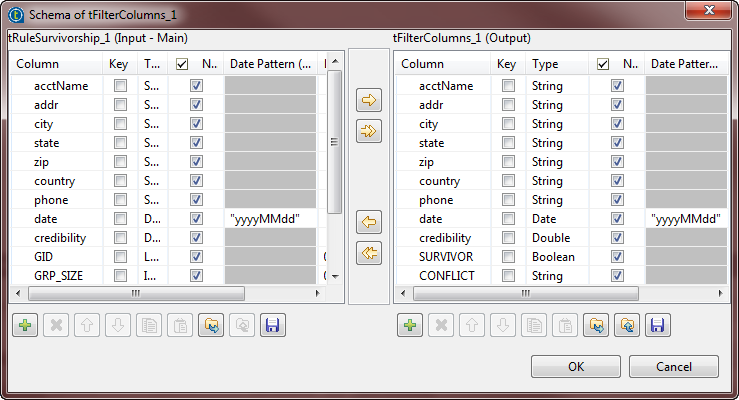Click the save disk icon under output schema
This screenshot has width=739, height=400.
[x=658, y=325]
